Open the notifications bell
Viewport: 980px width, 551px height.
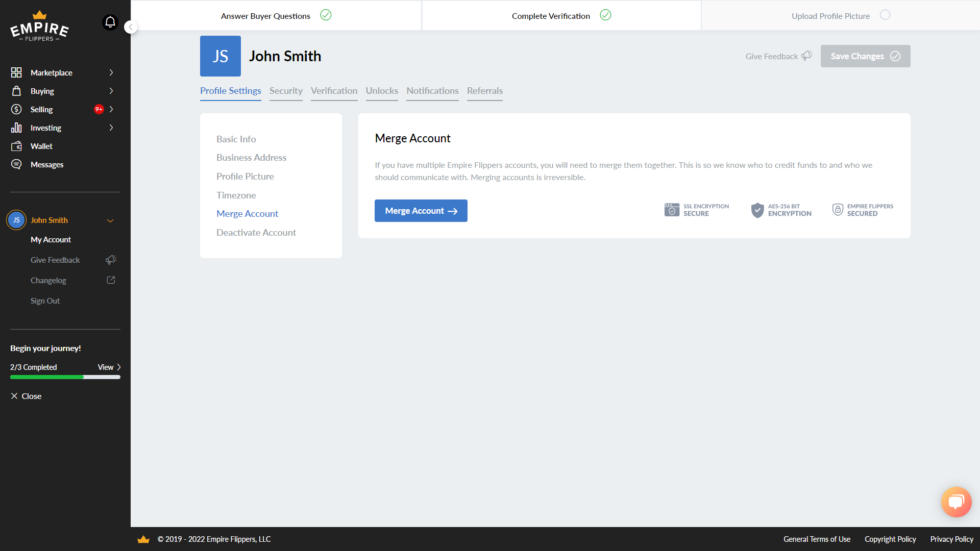pyautogui.click(x=110, y=22)
